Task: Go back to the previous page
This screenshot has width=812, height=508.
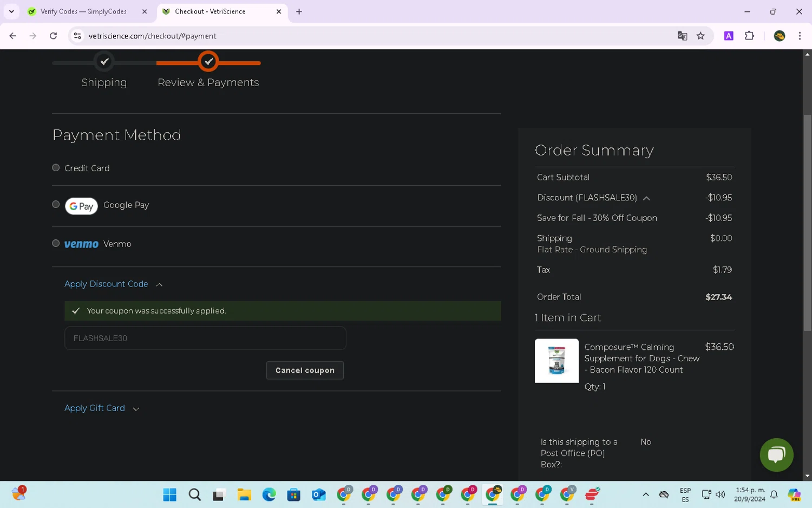Action: click(13, 36)
